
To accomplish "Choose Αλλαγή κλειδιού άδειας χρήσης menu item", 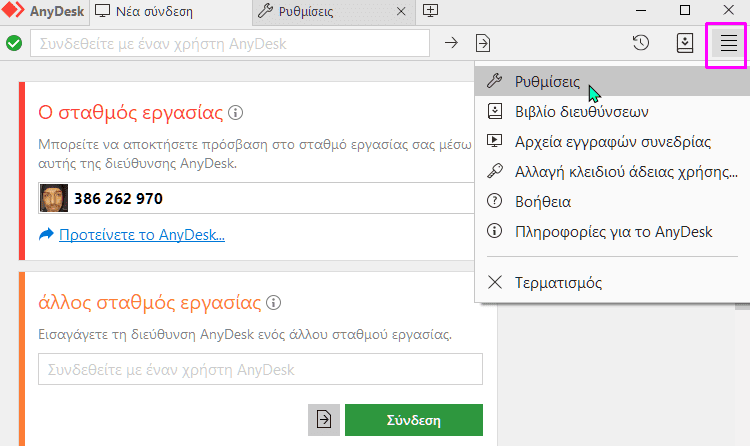I will 612,171.
